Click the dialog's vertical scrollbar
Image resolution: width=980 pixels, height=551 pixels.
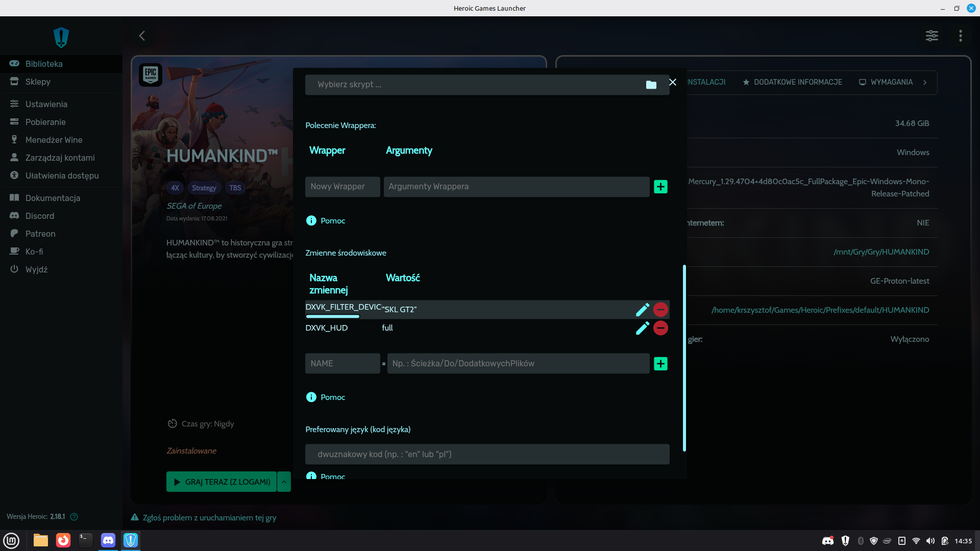pos(684,357)
